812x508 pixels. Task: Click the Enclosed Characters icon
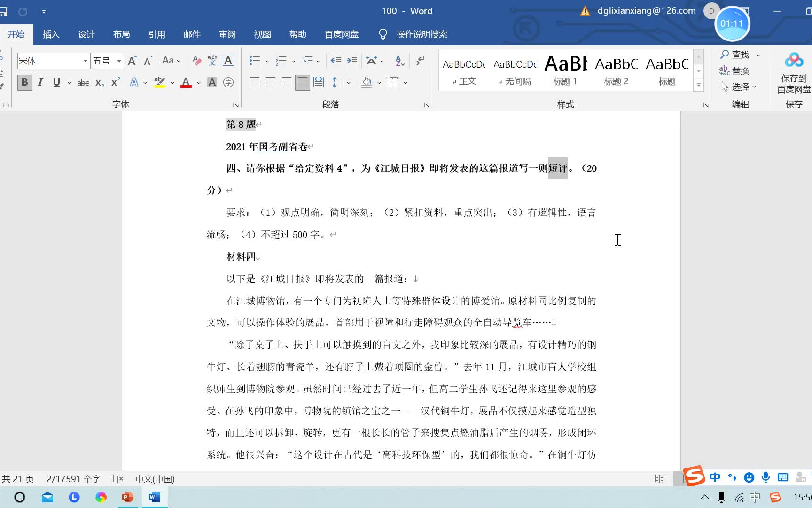coord(228,83)
